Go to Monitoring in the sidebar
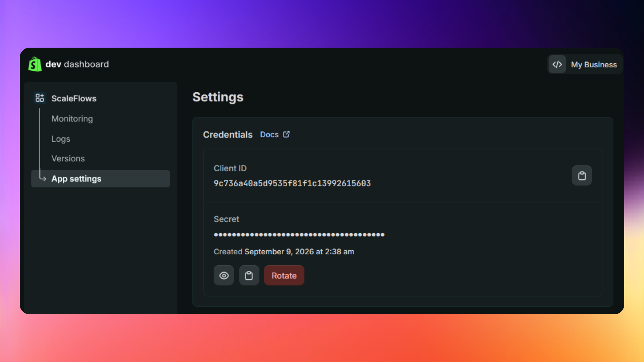 [72, 119]
